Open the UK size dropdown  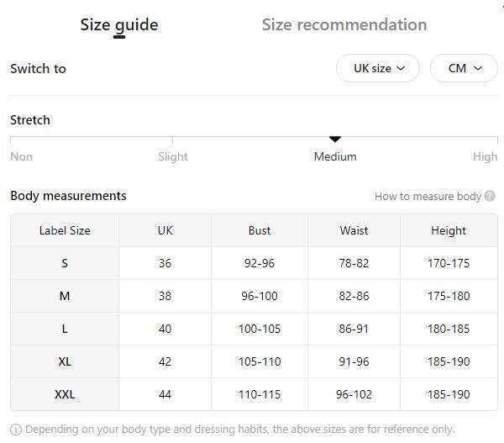click(x=378, y=68)
